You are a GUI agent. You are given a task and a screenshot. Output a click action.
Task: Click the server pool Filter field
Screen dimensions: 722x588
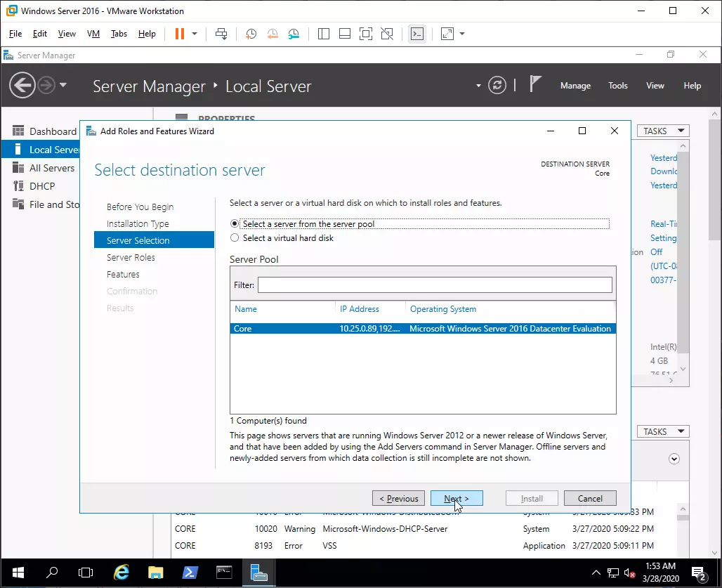pyautogui.click(x=435, y=285)
